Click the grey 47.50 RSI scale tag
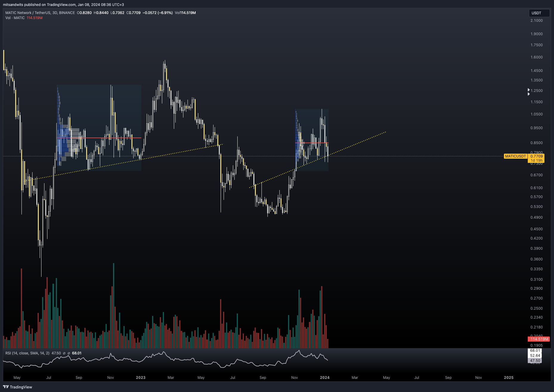The height and width of the screenshot is (392, 554). point(535,361)
